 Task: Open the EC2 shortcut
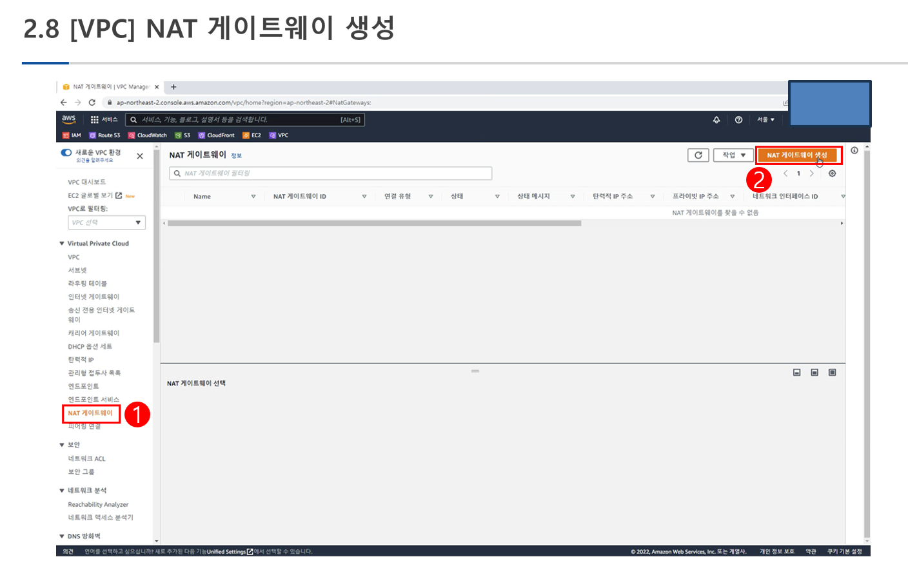click(x=252, y=135)
